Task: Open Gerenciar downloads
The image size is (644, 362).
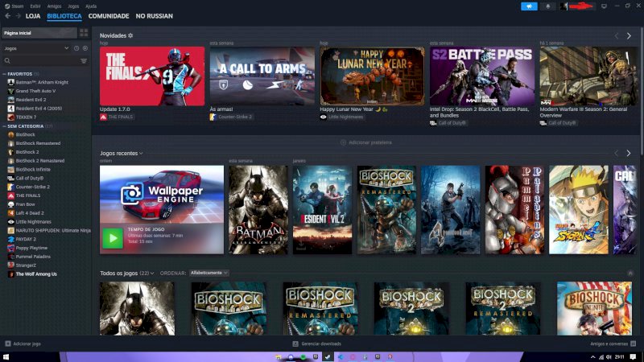Action: (x=321, y=343)
